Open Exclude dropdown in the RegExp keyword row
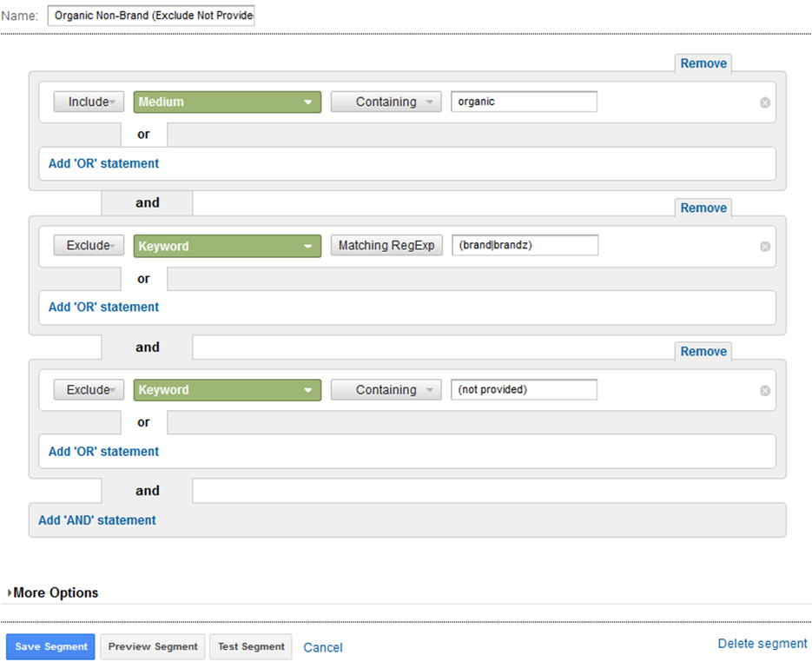This screenshot has height=662, width=812. [89, 246]
